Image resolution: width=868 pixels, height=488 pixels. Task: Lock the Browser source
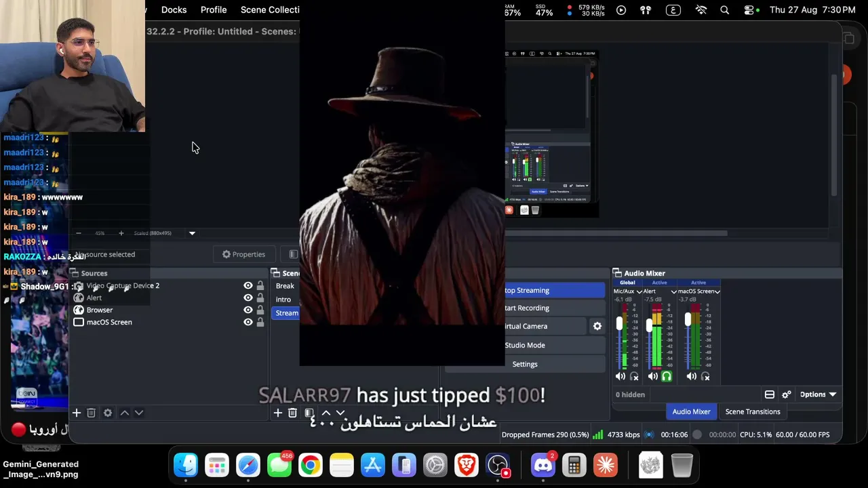[x=260, y=310]
